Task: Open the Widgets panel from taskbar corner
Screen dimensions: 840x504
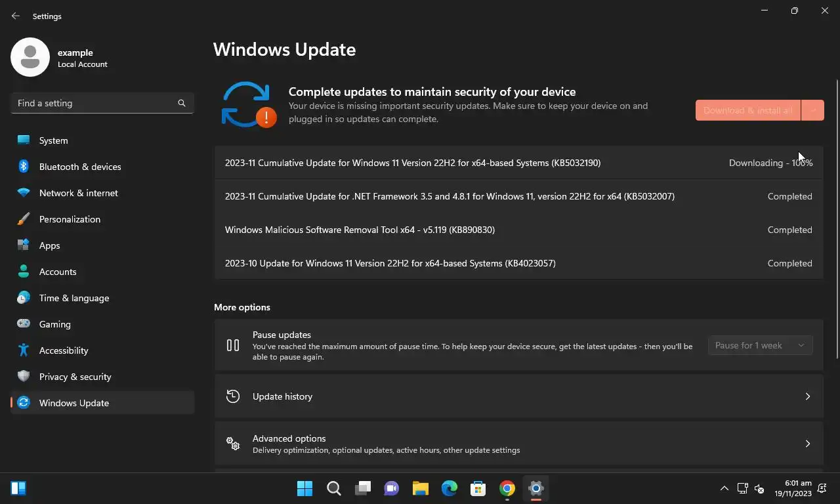Action: tap(18, 488)
